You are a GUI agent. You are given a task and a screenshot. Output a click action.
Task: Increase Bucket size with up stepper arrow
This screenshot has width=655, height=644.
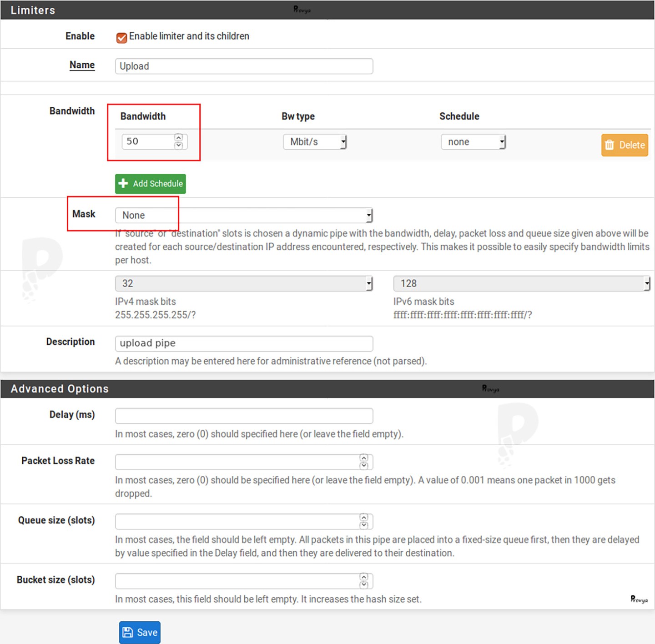point(363,577)
